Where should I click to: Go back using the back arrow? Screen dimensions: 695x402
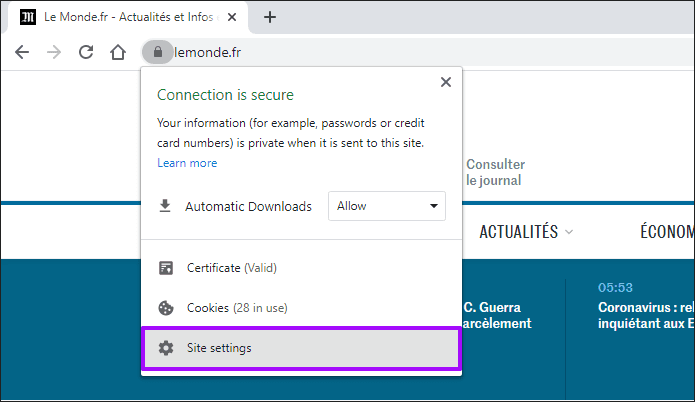click(x=22, y=52)
